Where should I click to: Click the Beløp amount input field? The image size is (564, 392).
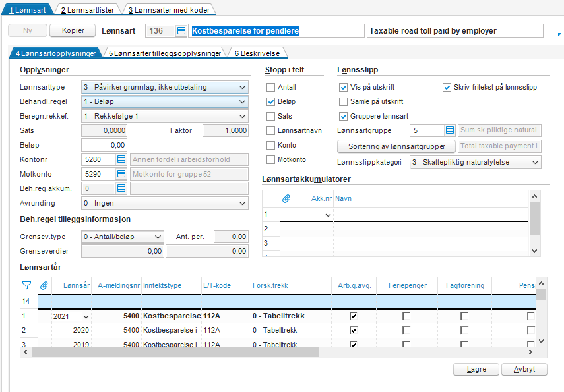point(104,145)
